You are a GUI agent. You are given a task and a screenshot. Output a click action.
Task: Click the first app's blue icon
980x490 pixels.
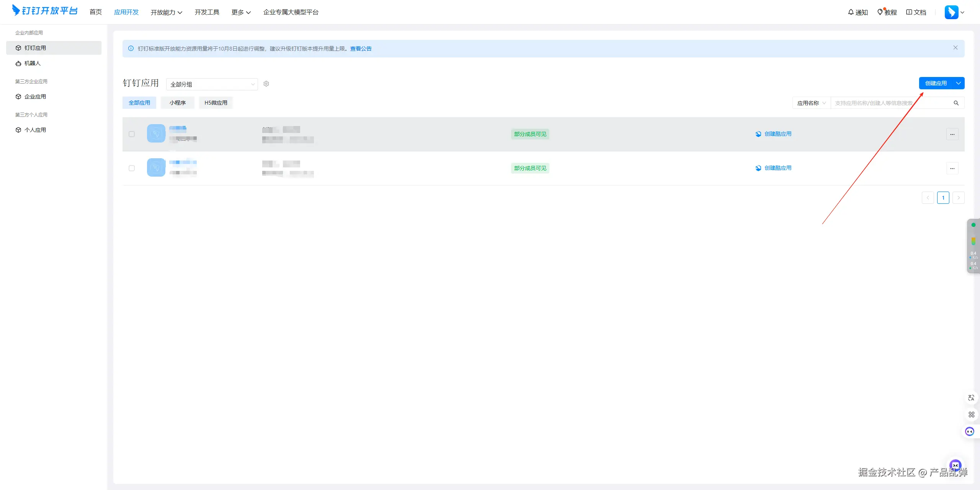coord(156,134)
